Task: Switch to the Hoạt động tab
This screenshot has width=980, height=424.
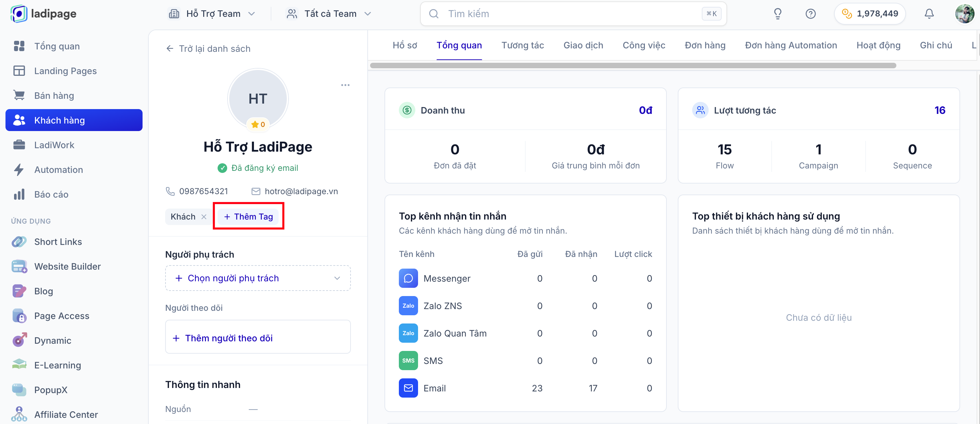Action: click(879, 45)
